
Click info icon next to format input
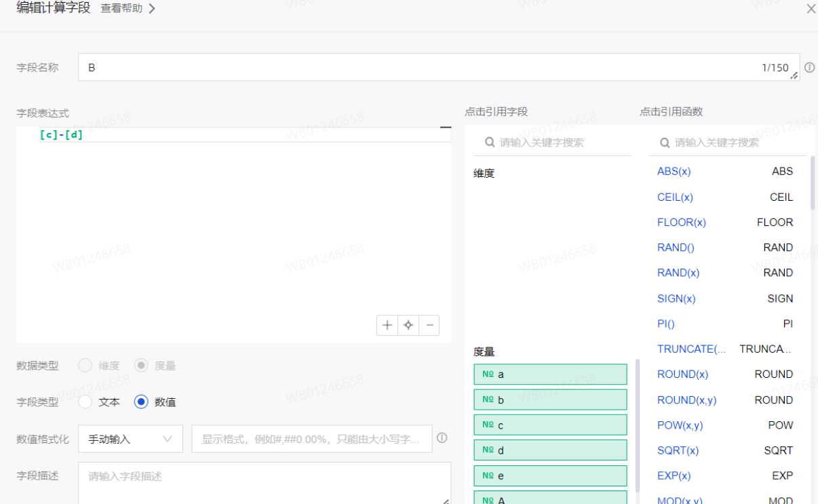(442, 438)
